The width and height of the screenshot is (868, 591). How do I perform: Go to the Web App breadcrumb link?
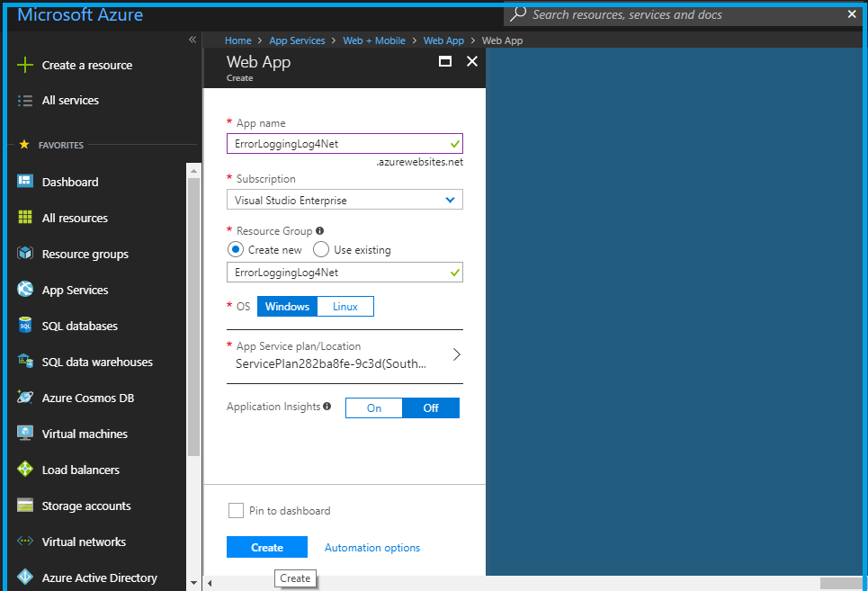pos(444,40)
